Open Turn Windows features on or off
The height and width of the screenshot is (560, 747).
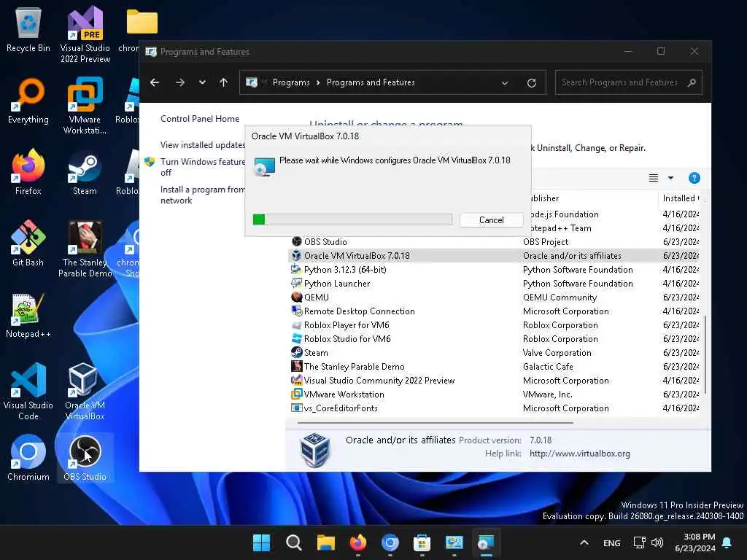(x=203, y=167)
